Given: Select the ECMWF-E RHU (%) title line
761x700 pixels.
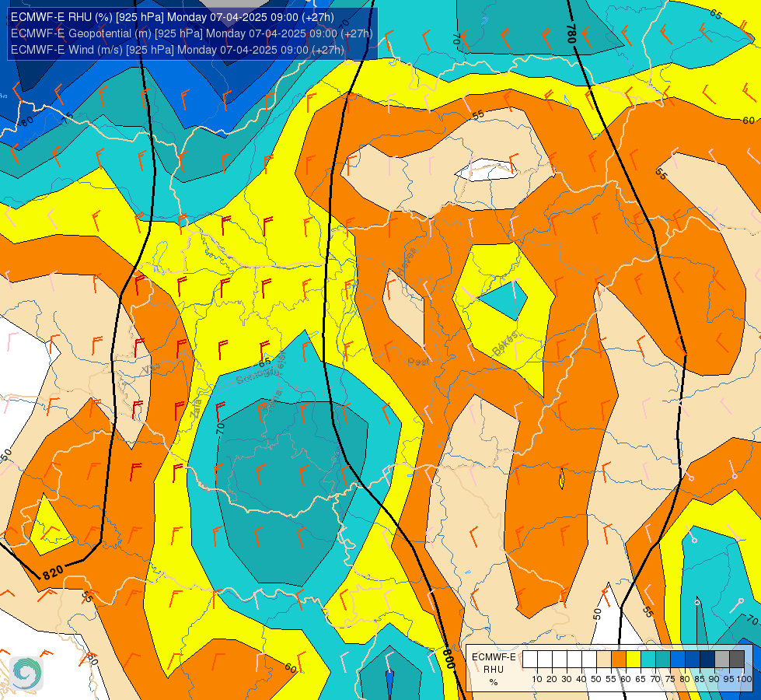Looking at the screenshot, I should pyautogui.click(x=173, y=17).
